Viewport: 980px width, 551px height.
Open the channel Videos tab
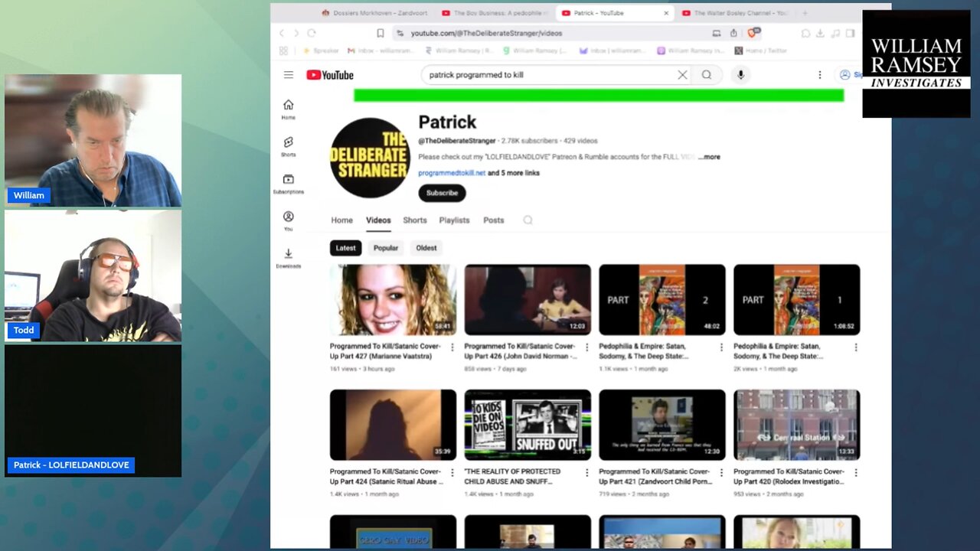click(378, 220)
